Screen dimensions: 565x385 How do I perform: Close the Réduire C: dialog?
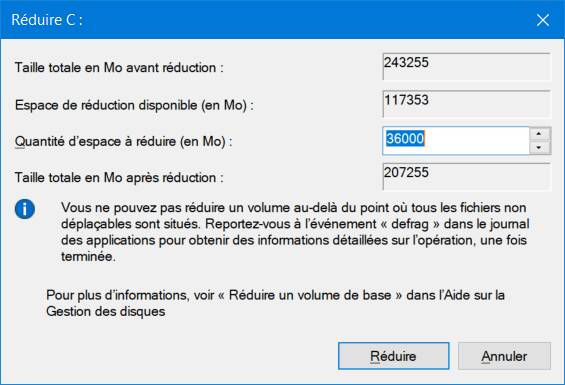coord(543,20)
